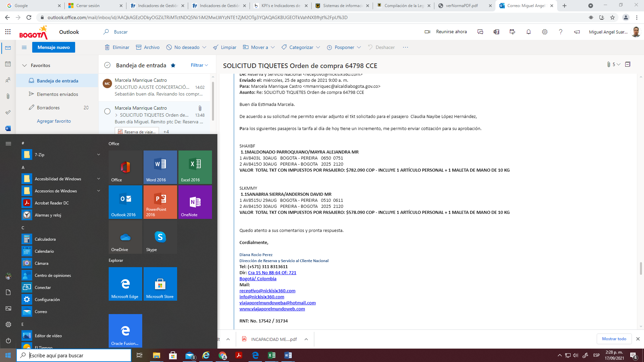
Task: Open Outlook settings gear icon
Action: point(544,32)
